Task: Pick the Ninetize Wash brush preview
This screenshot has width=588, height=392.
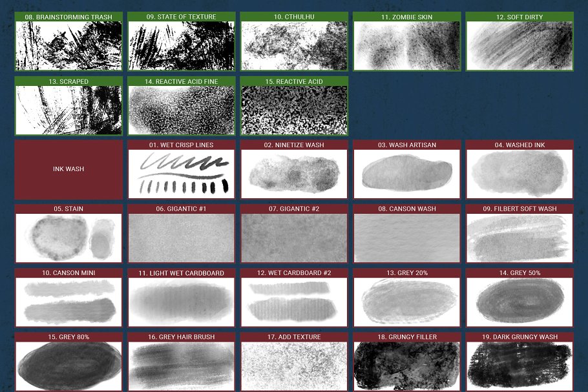Action: pos(294,174)
